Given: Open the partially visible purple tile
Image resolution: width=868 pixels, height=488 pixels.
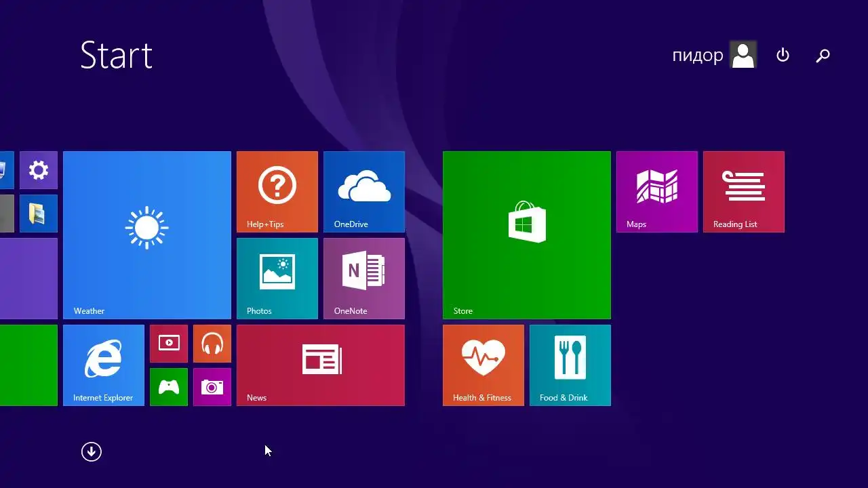Looking at the screenshot, I should pos(28,279).
